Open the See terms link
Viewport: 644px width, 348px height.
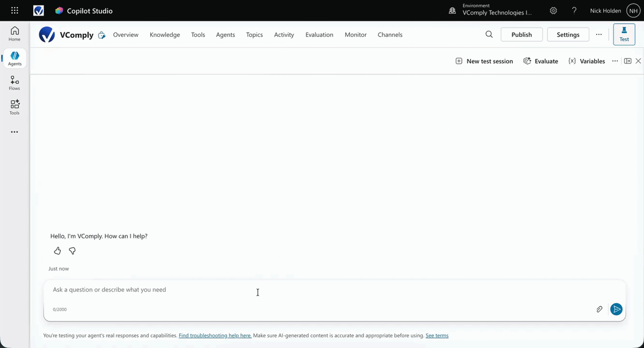pos(437,335)
